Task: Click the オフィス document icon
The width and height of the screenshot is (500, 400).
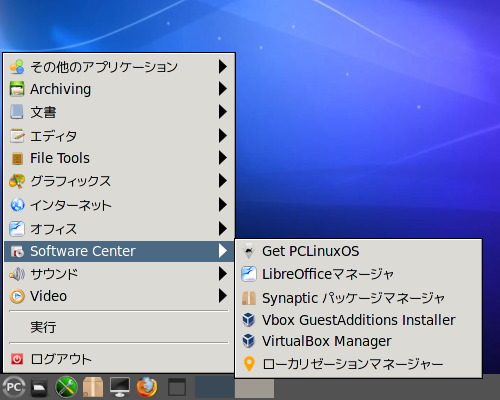Action: (17, 229)
